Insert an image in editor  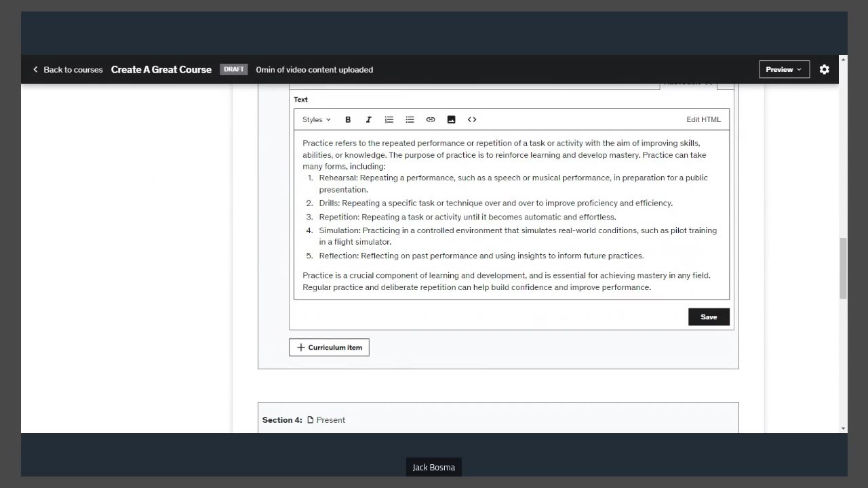point(451,119)
